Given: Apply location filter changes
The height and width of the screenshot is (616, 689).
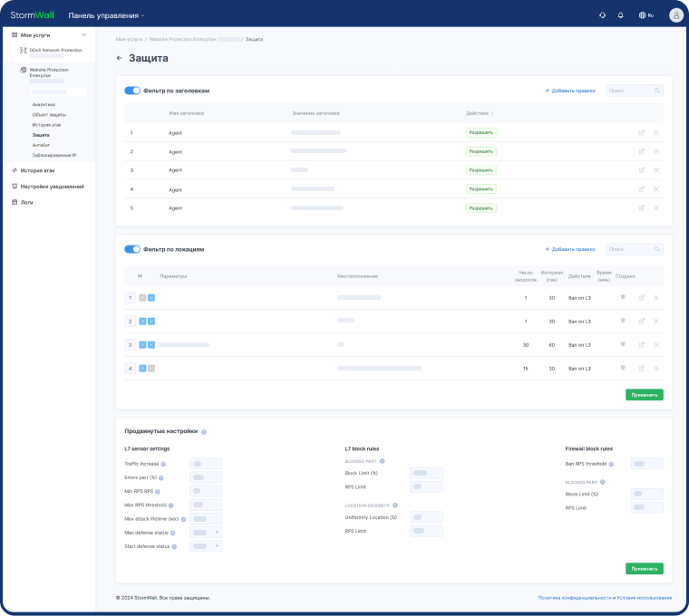Looking at the screenshot, I should click(x=645, y=395).
